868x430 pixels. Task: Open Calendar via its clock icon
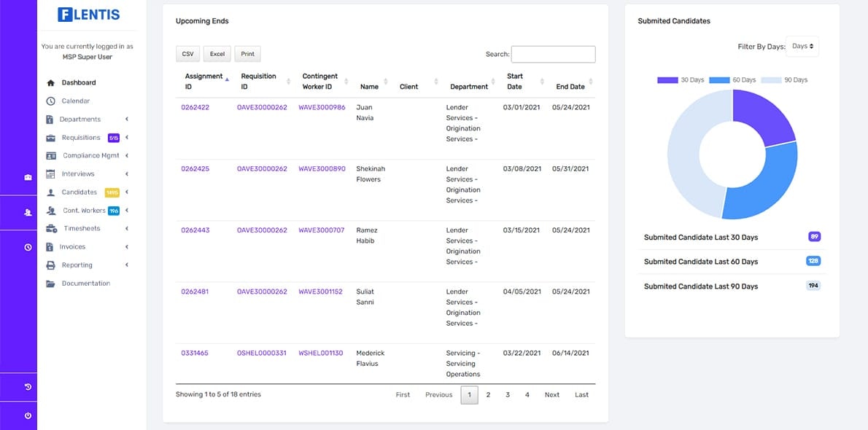pyautogui.click(x=51, y=101)
